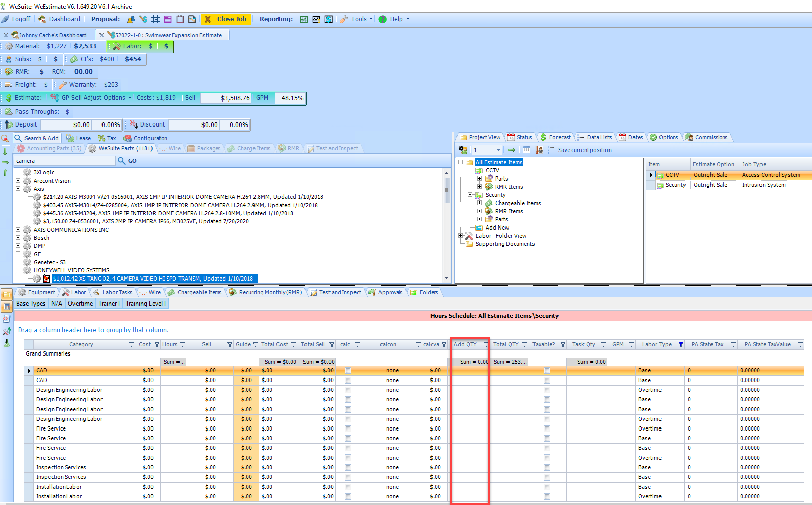Image resolution: width=812 pixels, height=505 pixels.
Task: Toggle calc checkbox for Installation Labor Overtime row
Action: pyautogui.click(x=348, y=497)
